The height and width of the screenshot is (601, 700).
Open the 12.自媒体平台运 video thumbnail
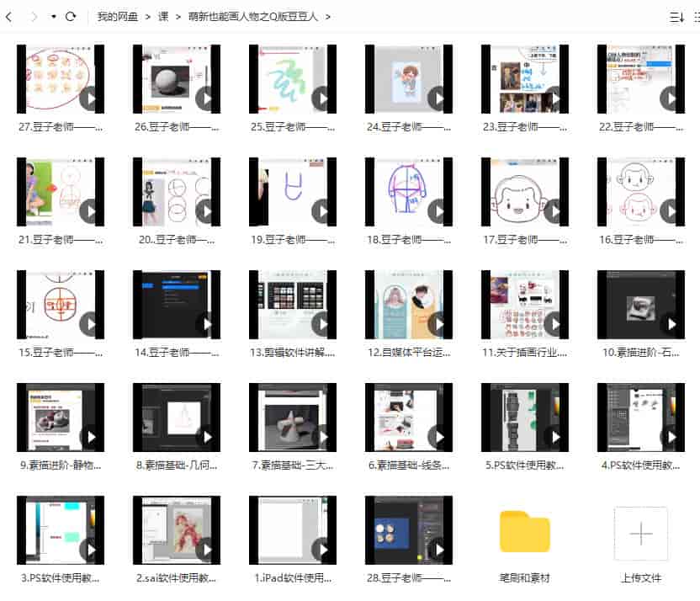coord(409,304)
